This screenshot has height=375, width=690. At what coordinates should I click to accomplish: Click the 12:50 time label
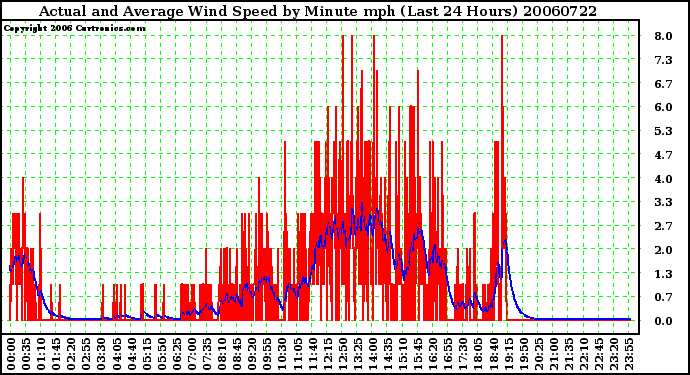pos(342,354)
